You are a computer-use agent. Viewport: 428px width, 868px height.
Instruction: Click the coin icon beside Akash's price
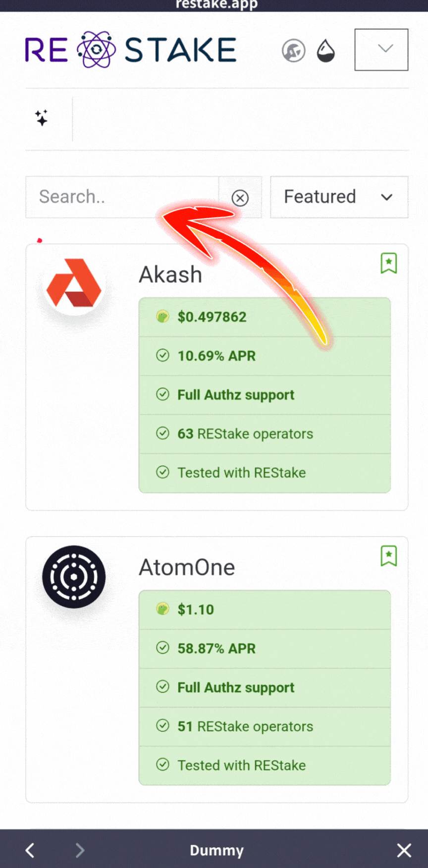coord(162,316)
